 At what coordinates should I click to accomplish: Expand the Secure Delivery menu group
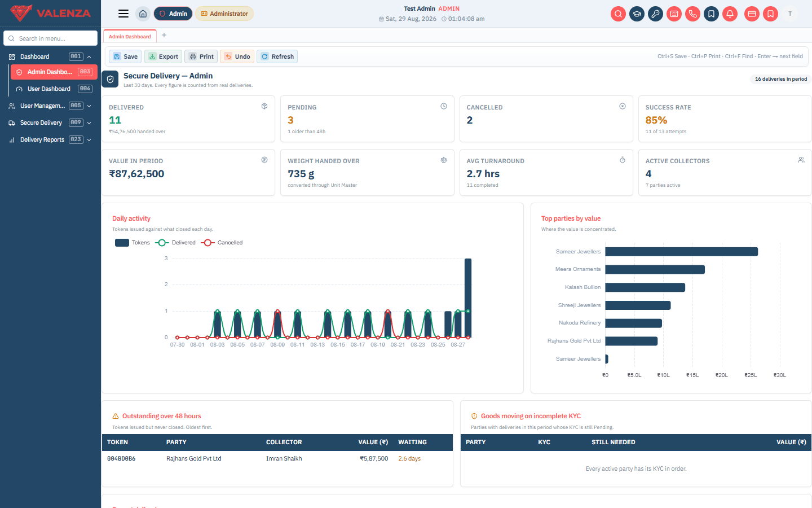click(50, 122)
